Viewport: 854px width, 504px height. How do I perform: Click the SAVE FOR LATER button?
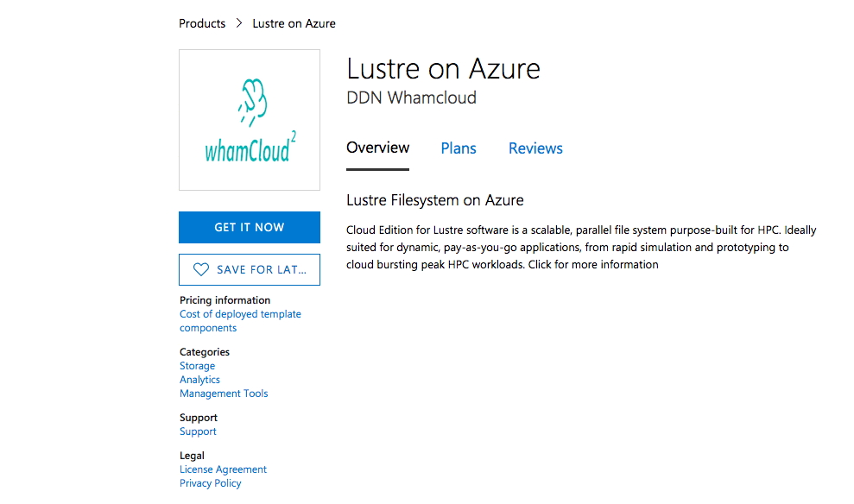click(x=250, y=269)
